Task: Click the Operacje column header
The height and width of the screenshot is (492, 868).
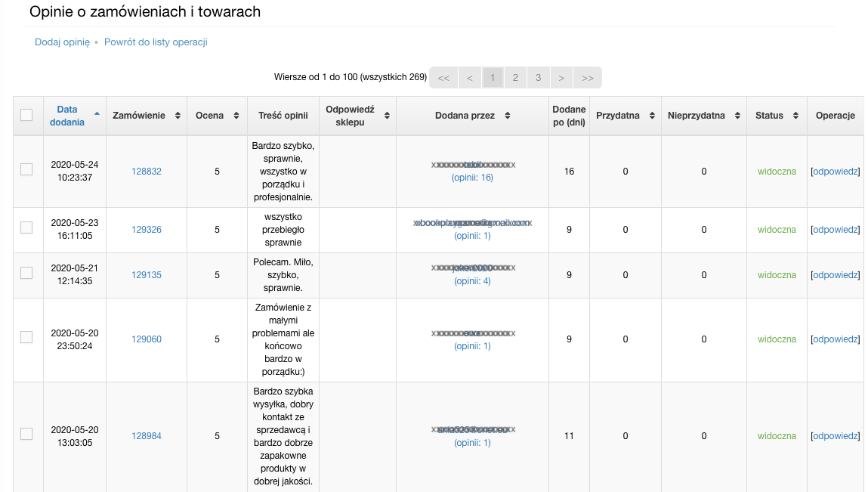Action: [x=836, y=116]
